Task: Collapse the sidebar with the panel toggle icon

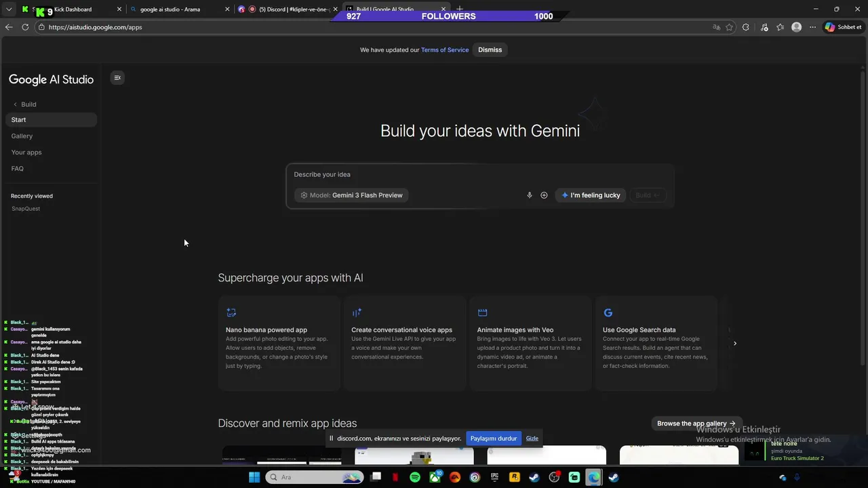Action: click(x=117, y=78)
